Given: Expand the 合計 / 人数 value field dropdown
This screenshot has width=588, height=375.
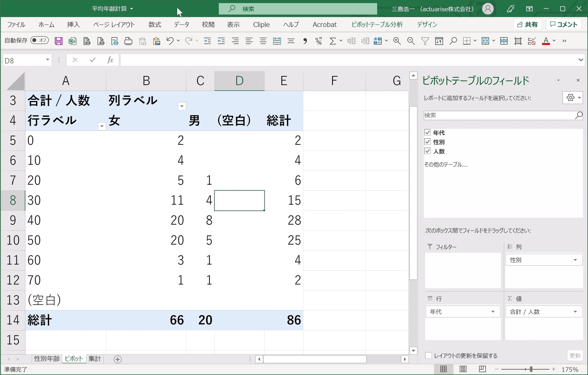Looking at the screenshot, I should (575, 312).
